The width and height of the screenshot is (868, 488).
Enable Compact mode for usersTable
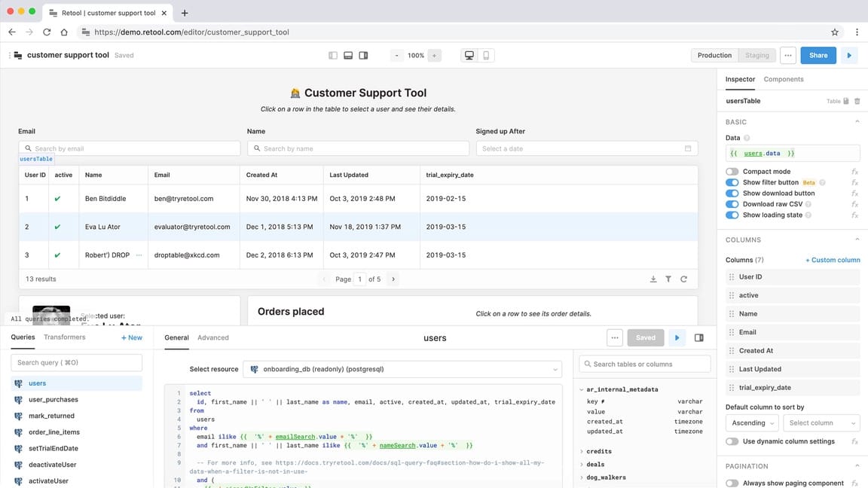(x=731, y=171)
